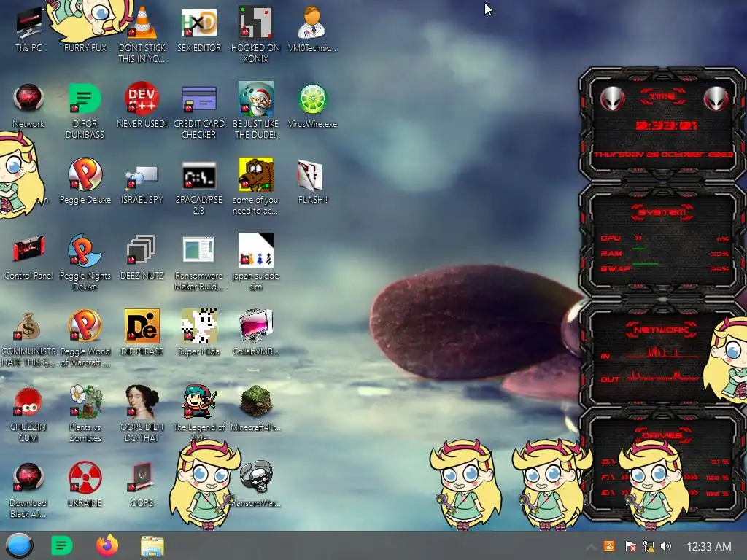Click the orange tray application icon
The image size is (747, 560).
(609, 546)
